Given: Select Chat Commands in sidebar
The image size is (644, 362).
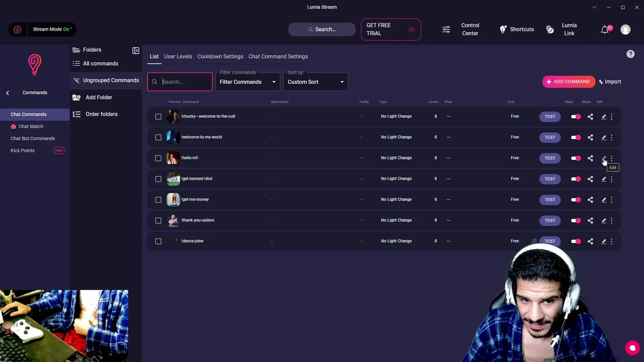Looking at the screenshot, I should click(x=35, y=114).
